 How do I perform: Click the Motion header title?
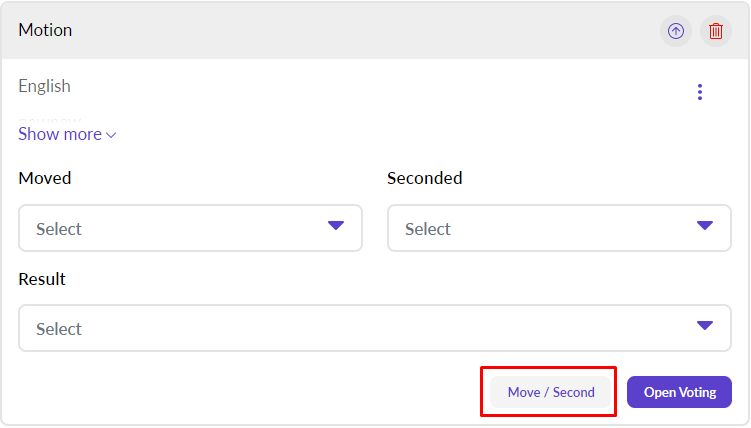click(45, 30)
